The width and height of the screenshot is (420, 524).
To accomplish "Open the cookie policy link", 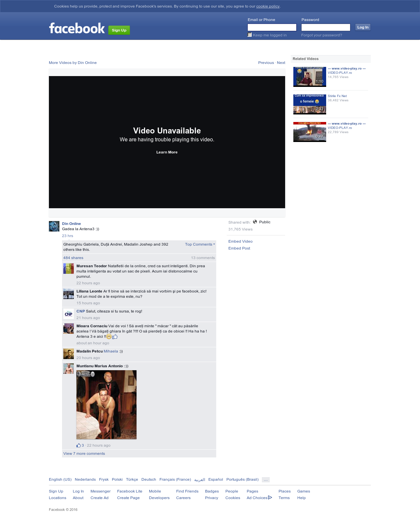I will 268,6.
